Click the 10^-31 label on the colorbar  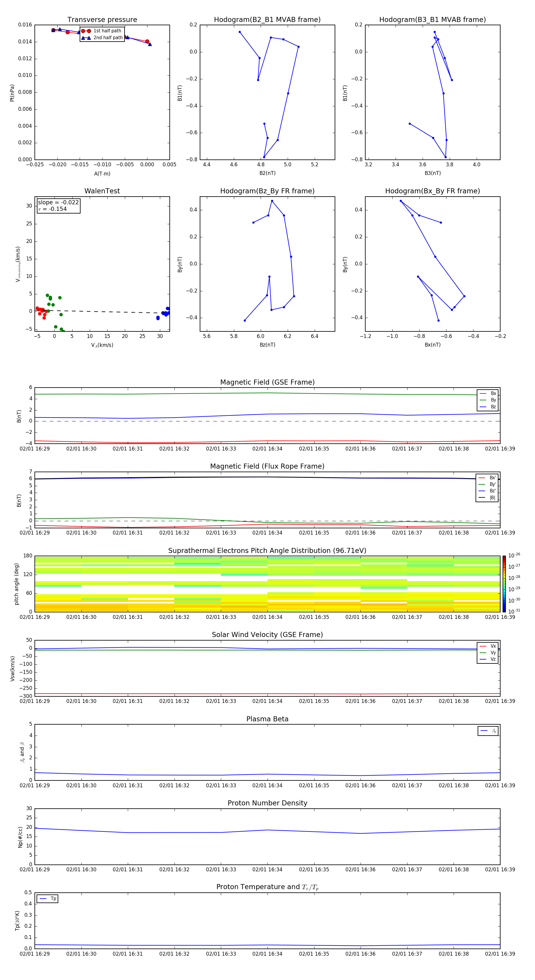[x=514, y=611]
